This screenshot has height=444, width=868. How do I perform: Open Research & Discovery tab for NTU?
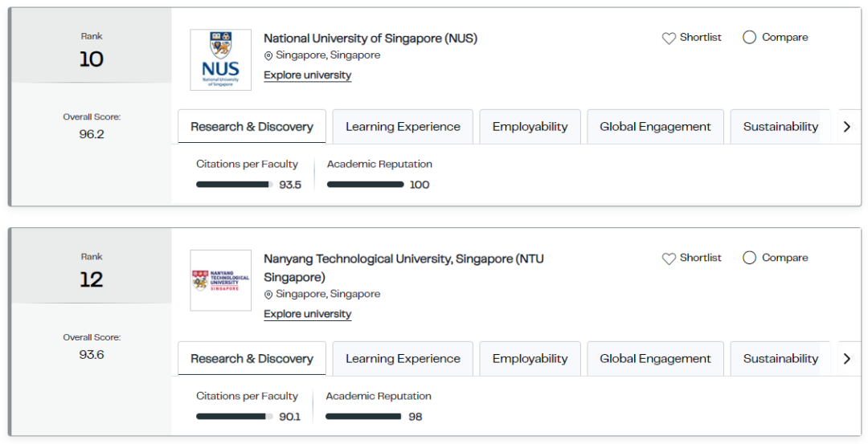click(x=252, y=358)
